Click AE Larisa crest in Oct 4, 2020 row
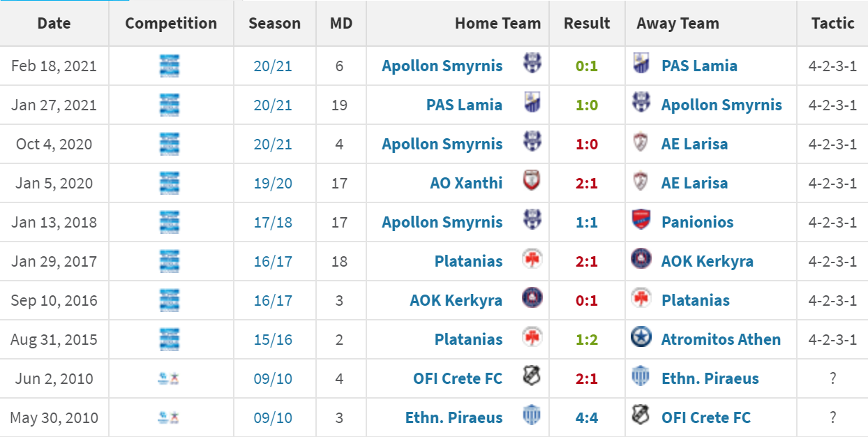Viewport: 868px width, 437px height. (640, 142)
